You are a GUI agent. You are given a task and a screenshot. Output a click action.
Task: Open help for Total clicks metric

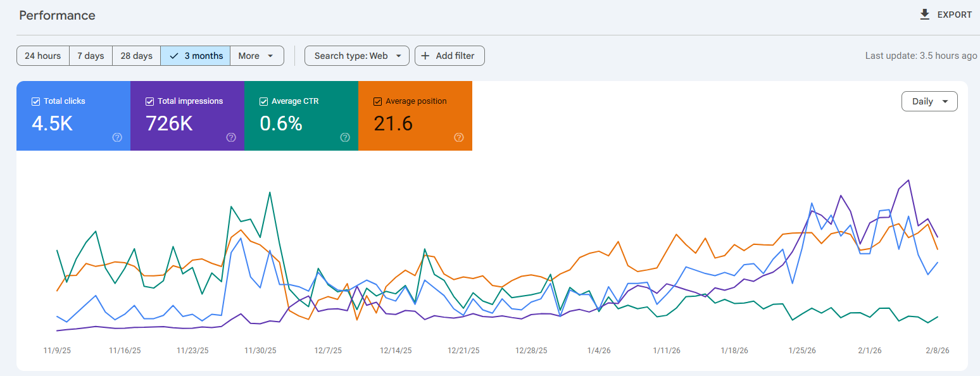coord(117,137)
